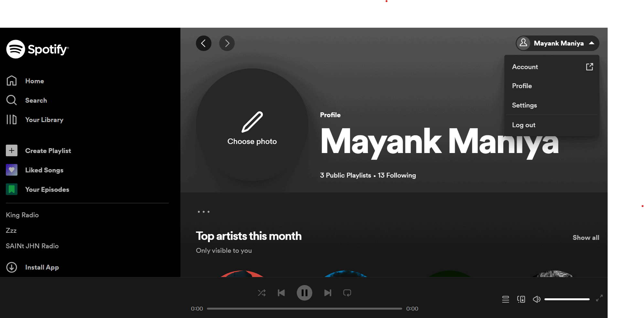Screen dimensions: 644x318
Task: Choose Log out in the user menu
Action: pyautogui.click(x=524, y=125)
